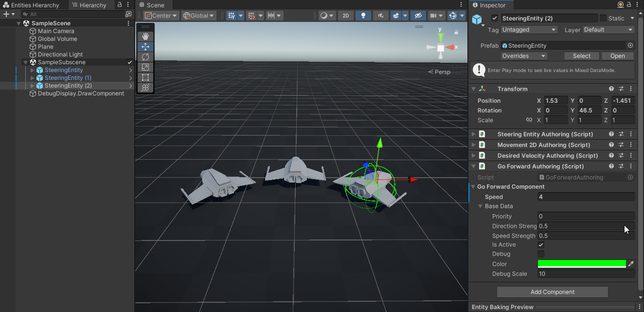Screen dimensions: 644x312
Task: Enable the Debug checkbox
Action: point(541,254)
